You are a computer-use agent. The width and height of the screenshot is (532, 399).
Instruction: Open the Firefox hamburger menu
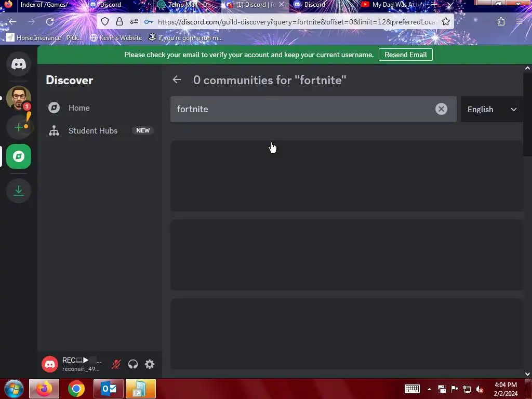(520, 22)
